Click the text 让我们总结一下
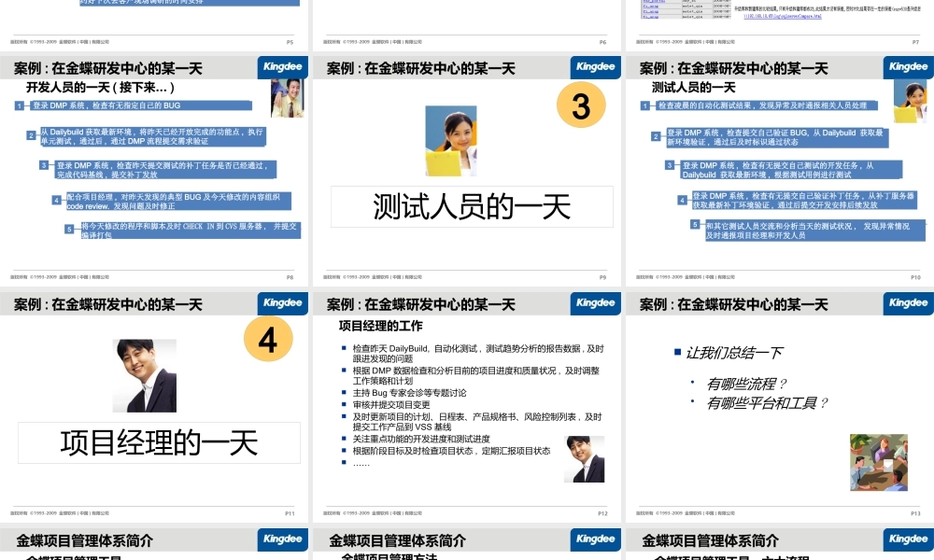934x560 pixels. tap(734, 353)
